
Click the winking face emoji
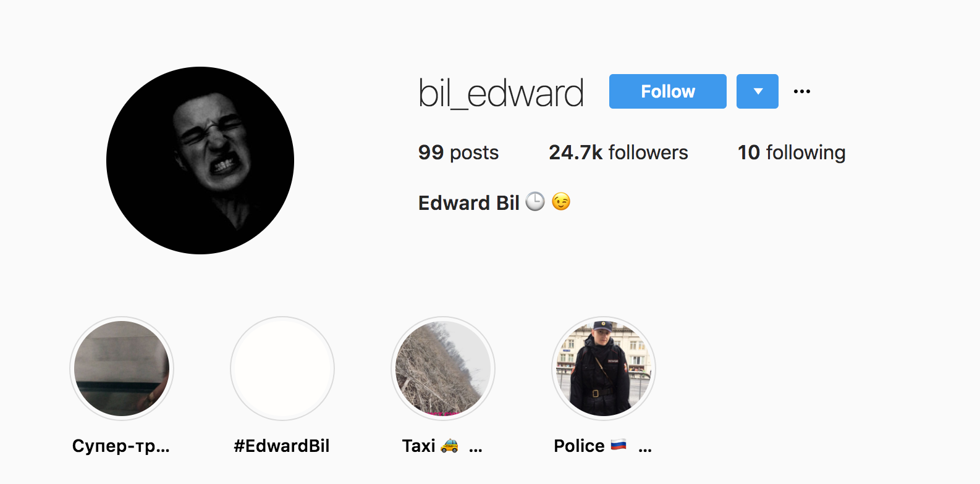(x=561, y=201)
